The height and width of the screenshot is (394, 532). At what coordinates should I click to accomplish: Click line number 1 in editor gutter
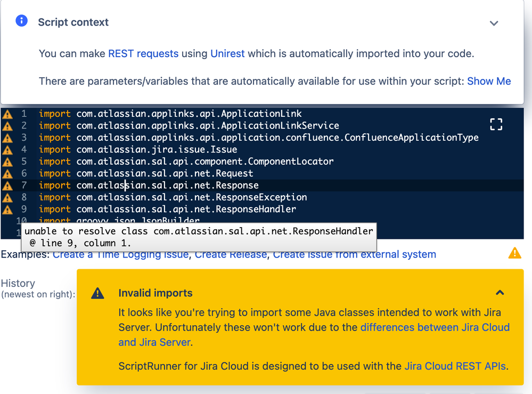tap(24, 114)
